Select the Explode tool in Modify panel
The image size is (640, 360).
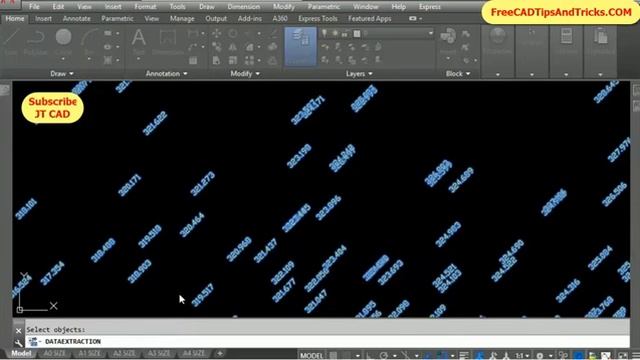coord(273,47)
